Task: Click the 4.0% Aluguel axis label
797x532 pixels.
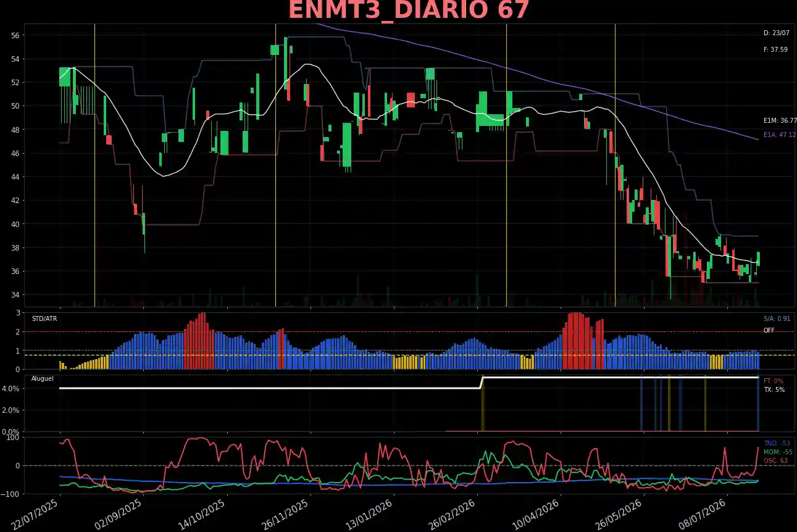Action: pyautogui.click(x=12, y=389)
